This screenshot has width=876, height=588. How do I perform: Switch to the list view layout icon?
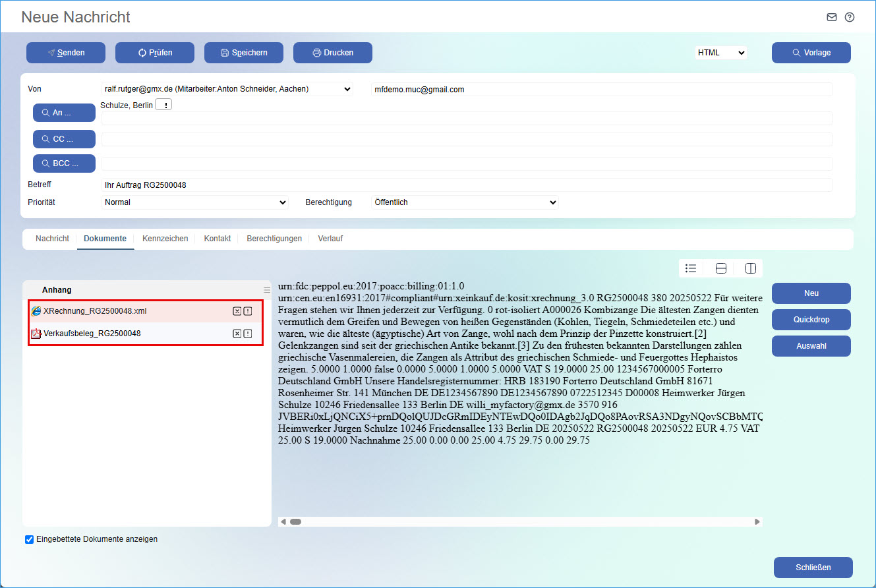coord(691,268)
